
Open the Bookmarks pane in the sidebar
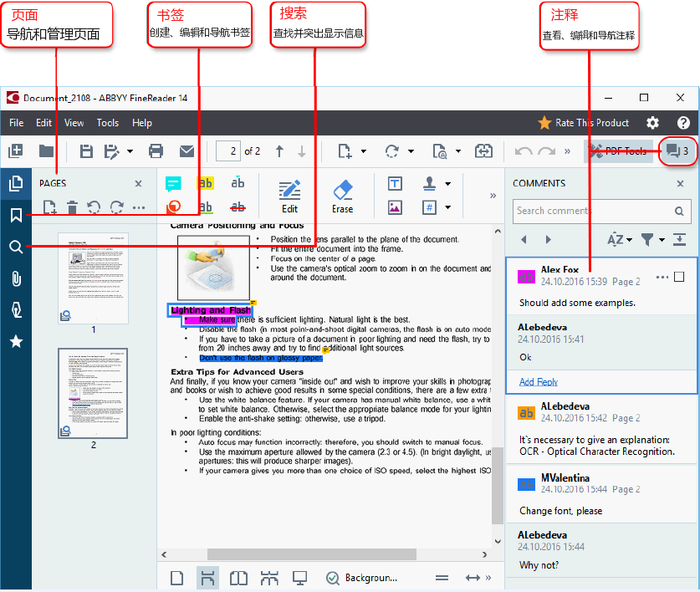click(x=16, y=215)
